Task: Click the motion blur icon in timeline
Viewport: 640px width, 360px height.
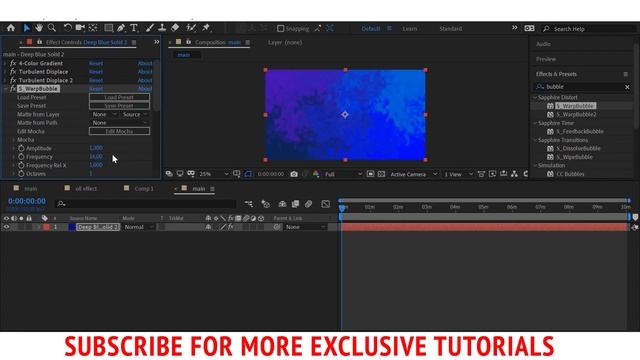Action: tap(309, 204)
